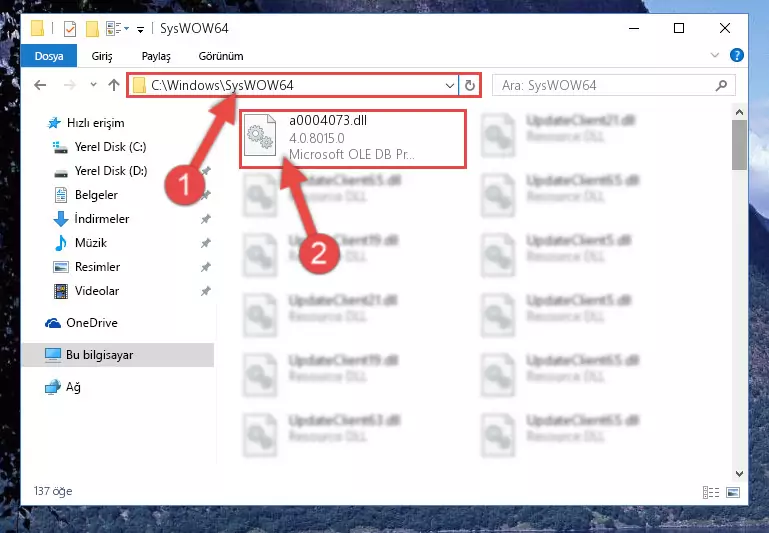Screen dimensions: 769x533
Task: Click the vertical scrollbar thumb
Action: pos(739,145)
